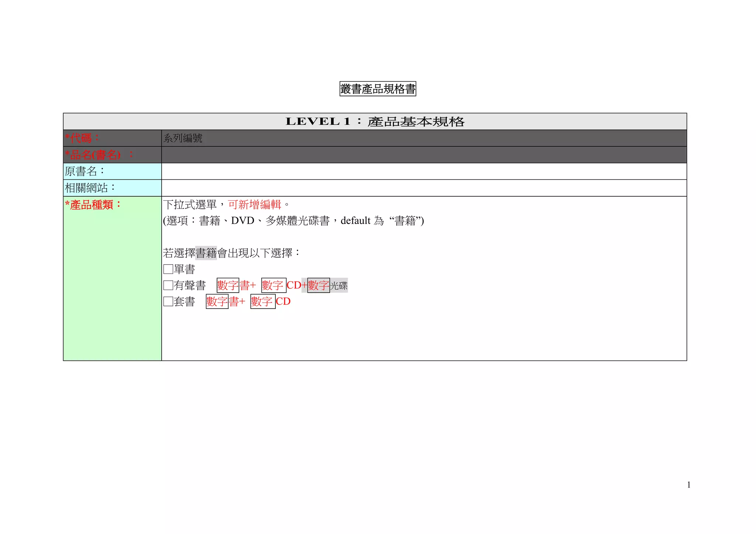Click the *代碼 label cell
Screen dimensions: 756x534
point(112,138)
